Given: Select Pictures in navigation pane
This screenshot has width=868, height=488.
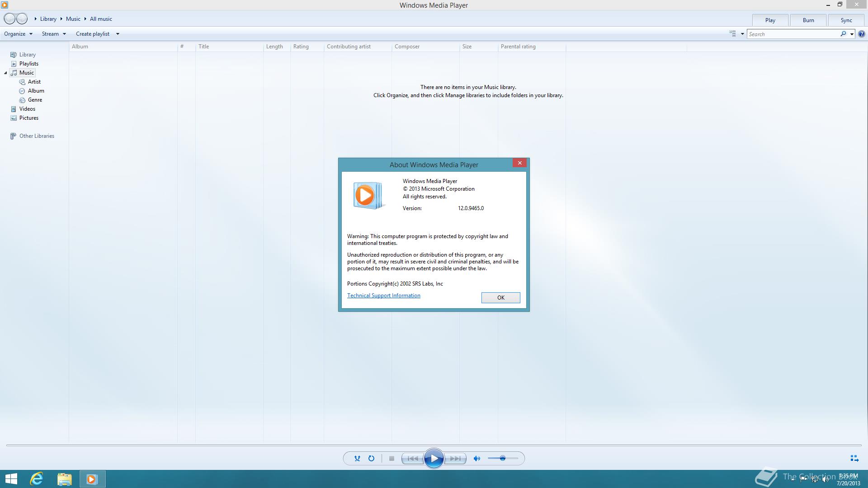Looking at the screenshot, I should pos(28,118).
